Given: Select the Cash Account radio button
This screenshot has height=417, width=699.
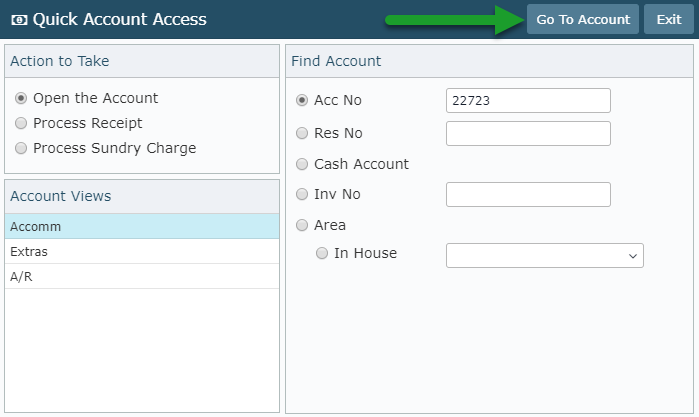Looking at the screenshot, I should 302,164.
